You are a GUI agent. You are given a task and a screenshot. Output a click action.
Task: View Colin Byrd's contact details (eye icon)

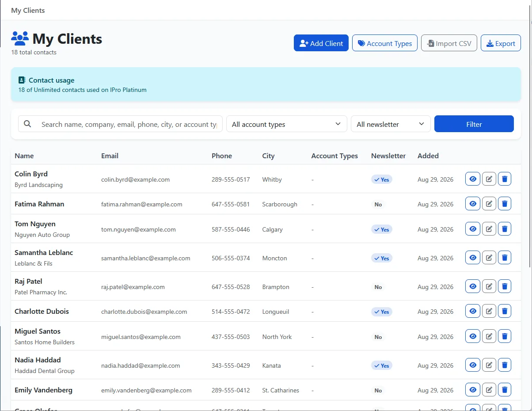pyautogui.click(x=473, y=179)
